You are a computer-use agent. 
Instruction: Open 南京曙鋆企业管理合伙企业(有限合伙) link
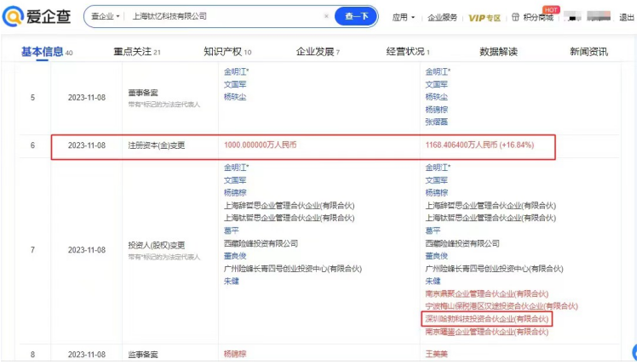pyautogui.click(x=487, y=332)
